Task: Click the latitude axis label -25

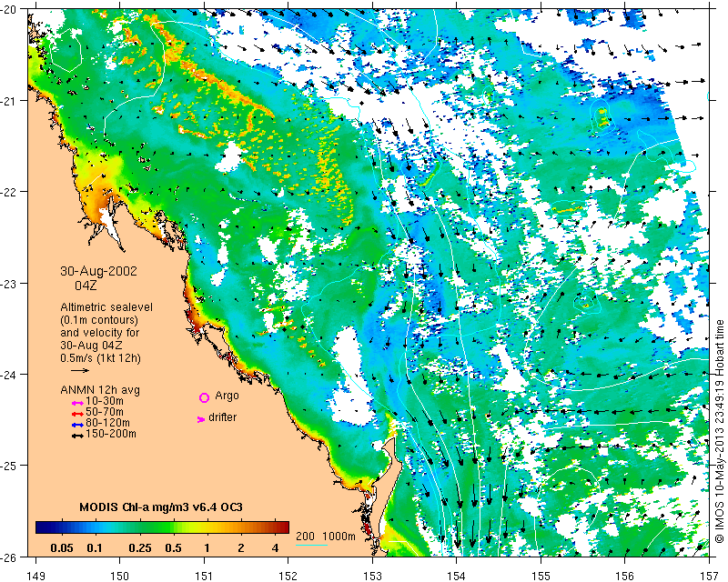Action: click(9, 466)
